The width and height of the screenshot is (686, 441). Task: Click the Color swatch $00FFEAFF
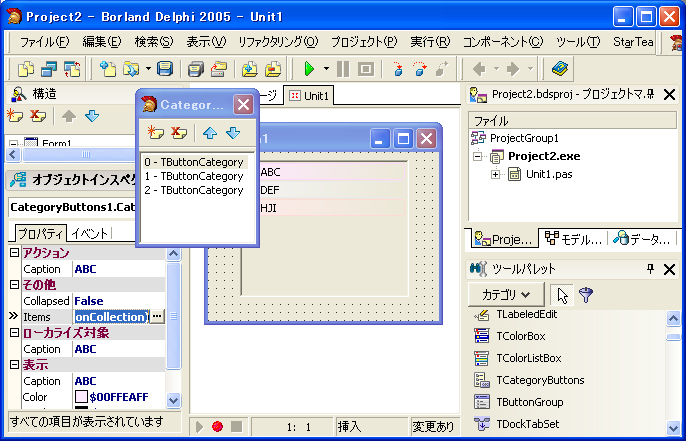point(81,397)
